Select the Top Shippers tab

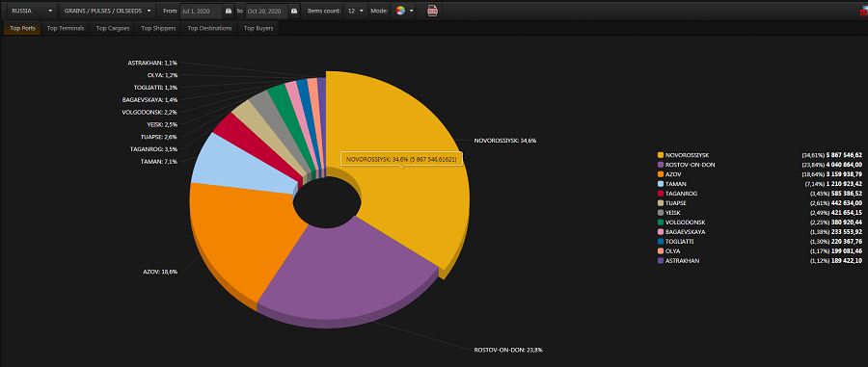pos(159,28)
